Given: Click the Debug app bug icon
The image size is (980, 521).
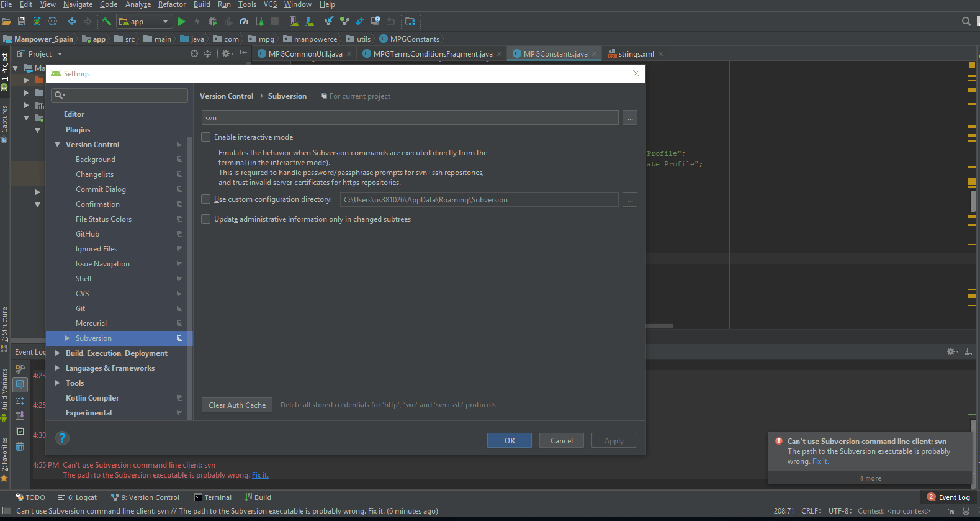Looking at the screenshot, I should (213, 21).
